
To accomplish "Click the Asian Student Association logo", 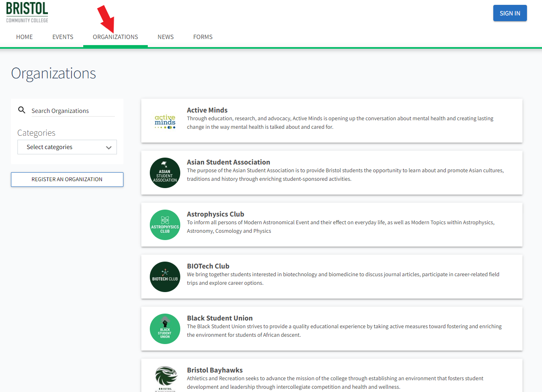I will tap(165, 173).
